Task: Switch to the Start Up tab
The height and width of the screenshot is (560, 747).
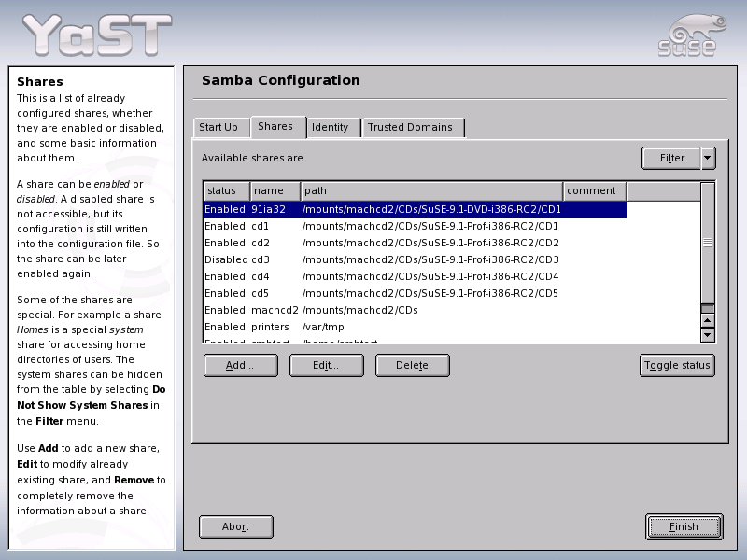Action: pos(221,128)
